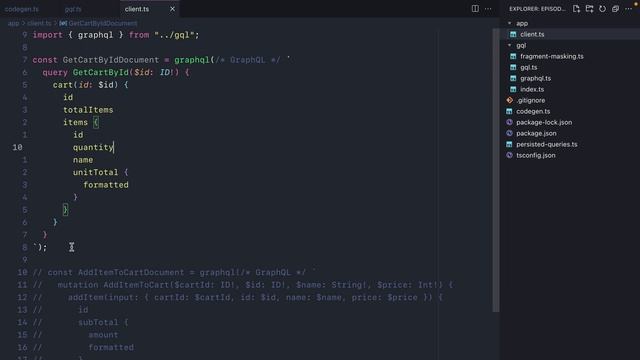Click the EXPLORER panel title
This screenshot has height=360, width=640.
(537, 9)
